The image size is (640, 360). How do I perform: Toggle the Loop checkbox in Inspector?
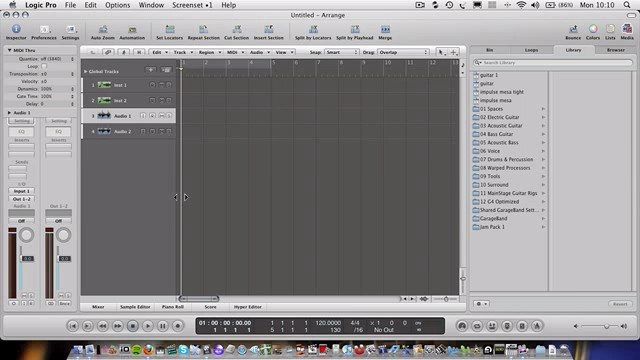pyautogui.click(x=44, y=66)
